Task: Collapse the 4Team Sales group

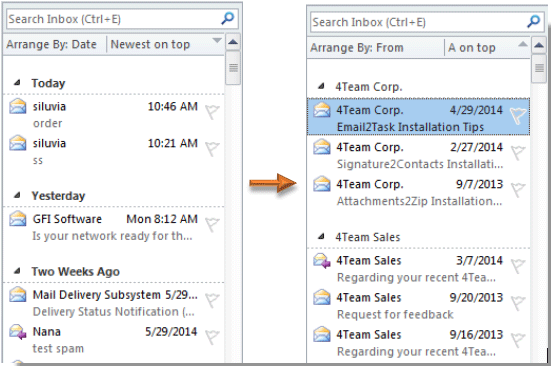Action: (321, 237)
